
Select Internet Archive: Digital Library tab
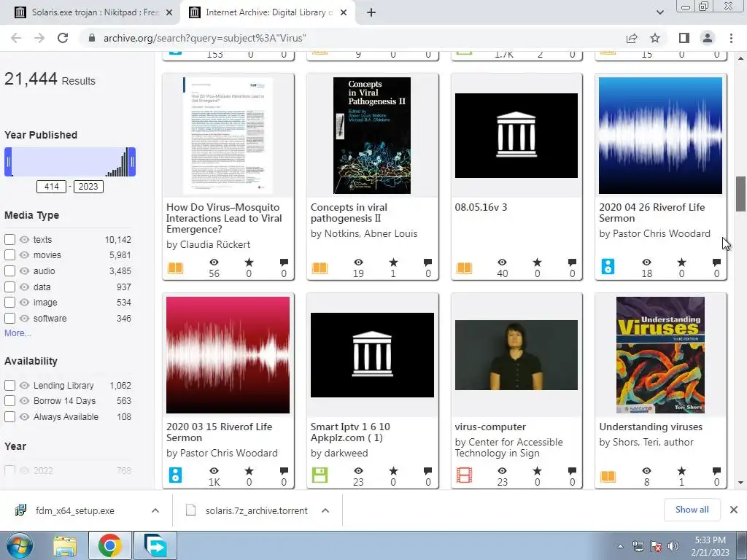click(x=267, y=12)
